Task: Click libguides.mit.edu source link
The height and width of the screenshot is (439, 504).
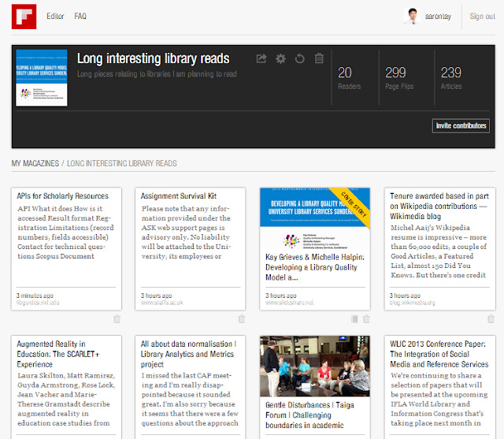Action: [38, 303]
